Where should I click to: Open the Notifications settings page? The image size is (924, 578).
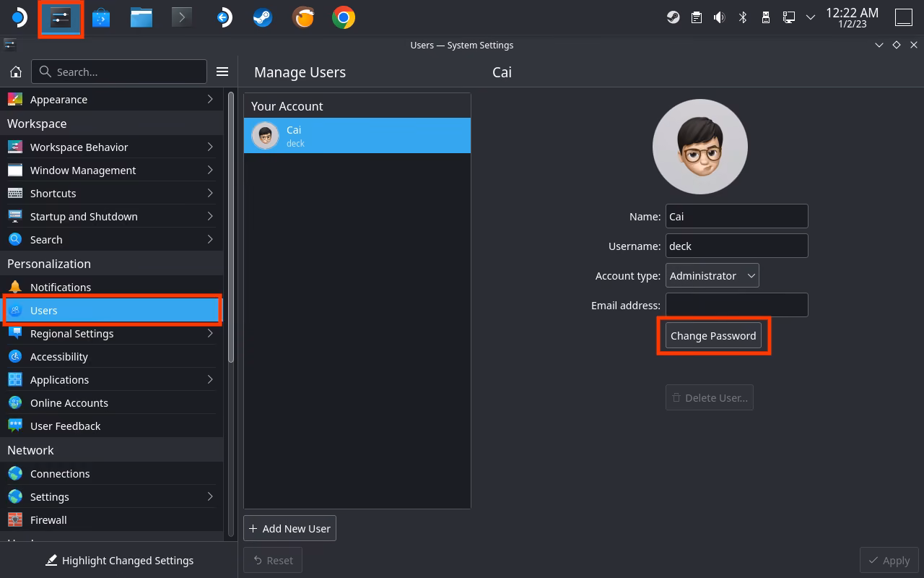[111, 287]
